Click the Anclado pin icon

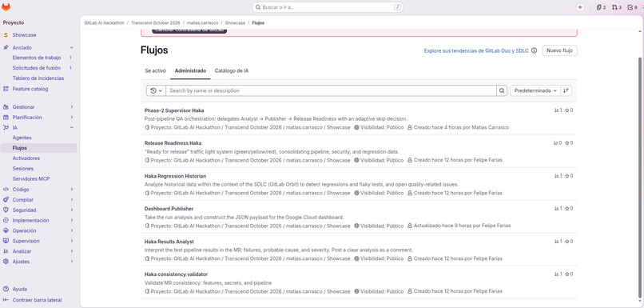click(6, 48)
